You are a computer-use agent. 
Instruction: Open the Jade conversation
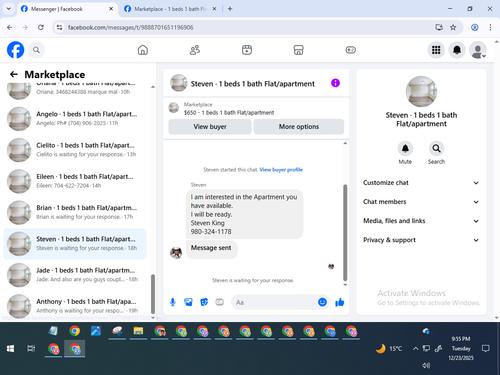75,275
